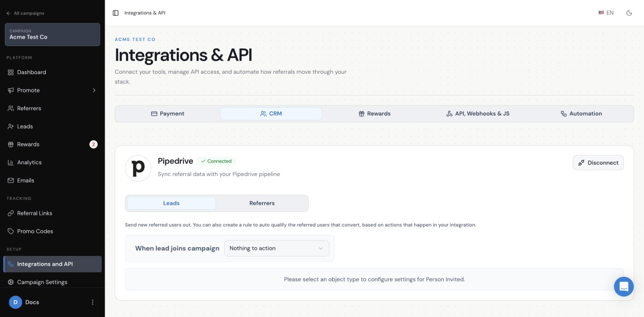Click the Pipedrive logo
Image resolution: width=644 pixels, height=317 pixels.
[x=138, y=168]
